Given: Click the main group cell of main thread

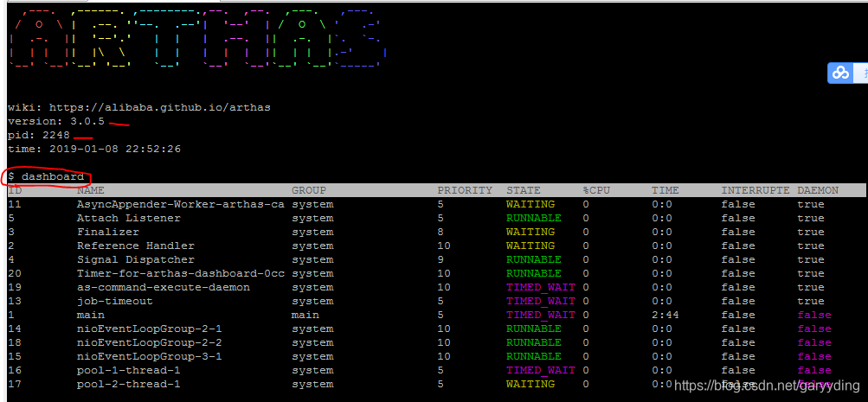Looking at the screenshot, I should [305, 316].
